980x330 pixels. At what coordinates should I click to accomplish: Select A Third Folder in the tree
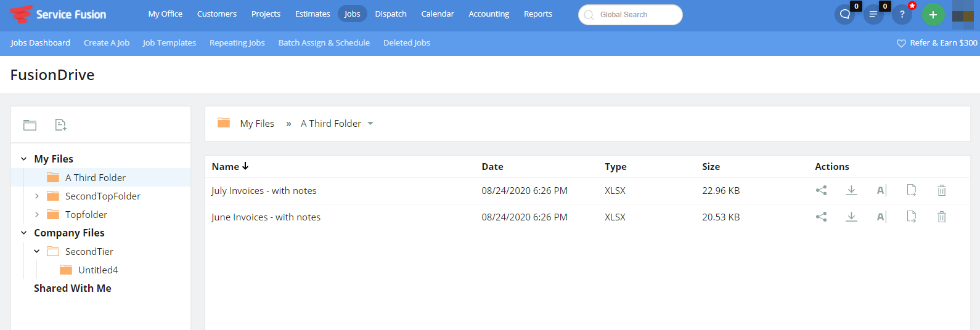96,177
